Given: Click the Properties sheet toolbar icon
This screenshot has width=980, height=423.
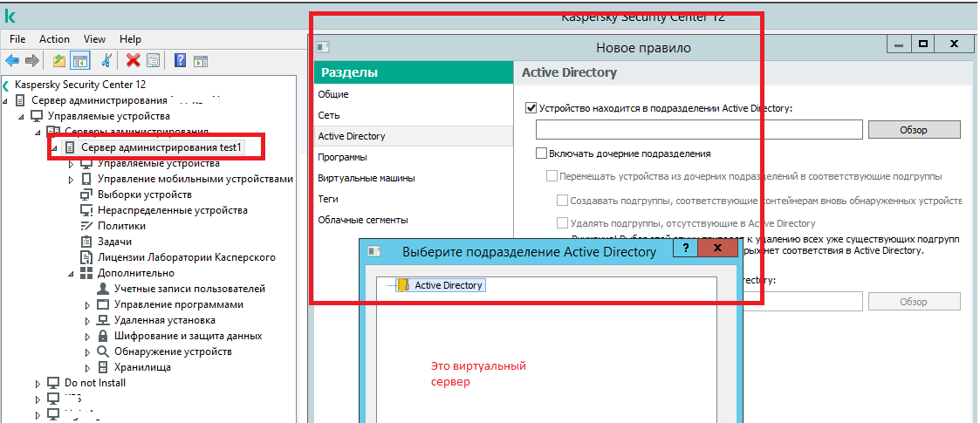Looking at the screenshot, I should point(153,60).
